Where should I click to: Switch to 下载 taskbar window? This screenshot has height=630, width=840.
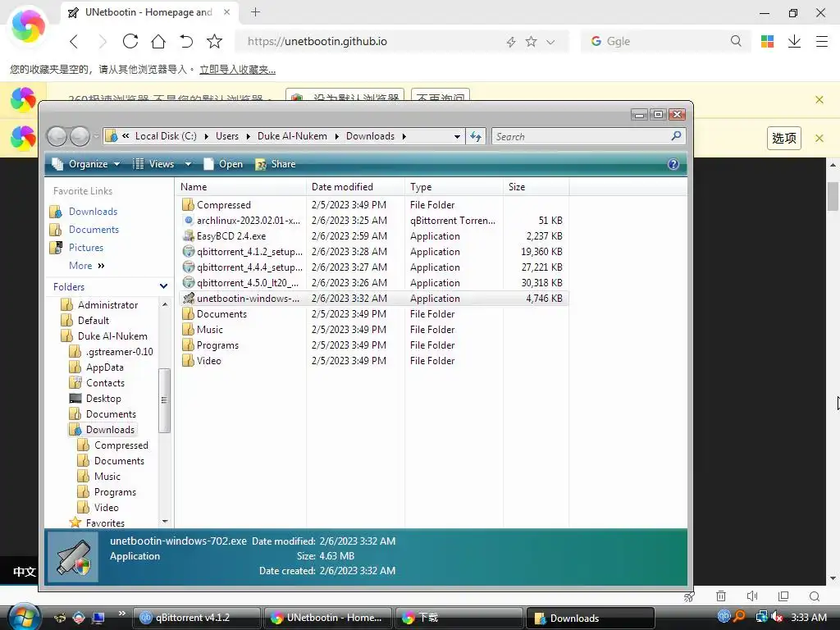(x=459, y=618)
